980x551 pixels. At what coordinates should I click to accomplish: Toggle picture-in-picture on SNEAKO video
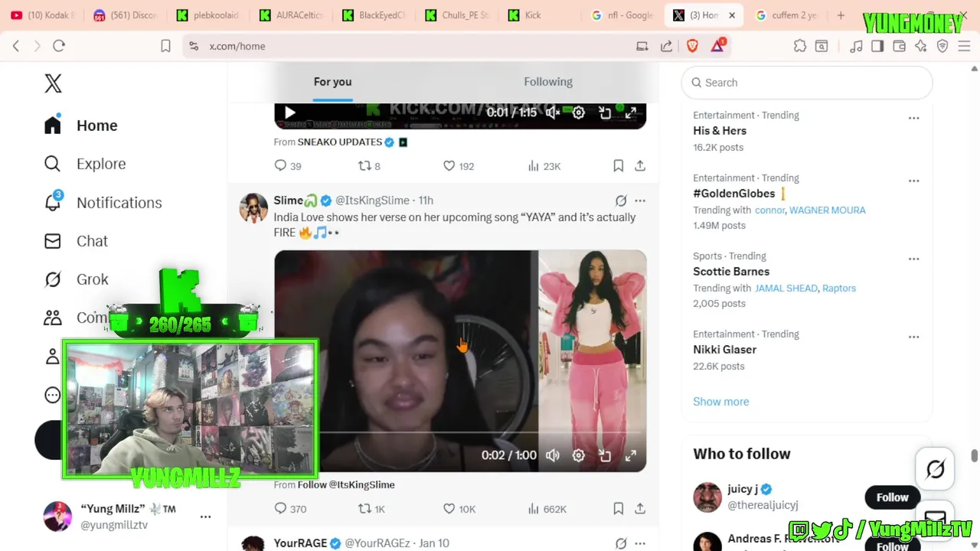pos(605,113)
